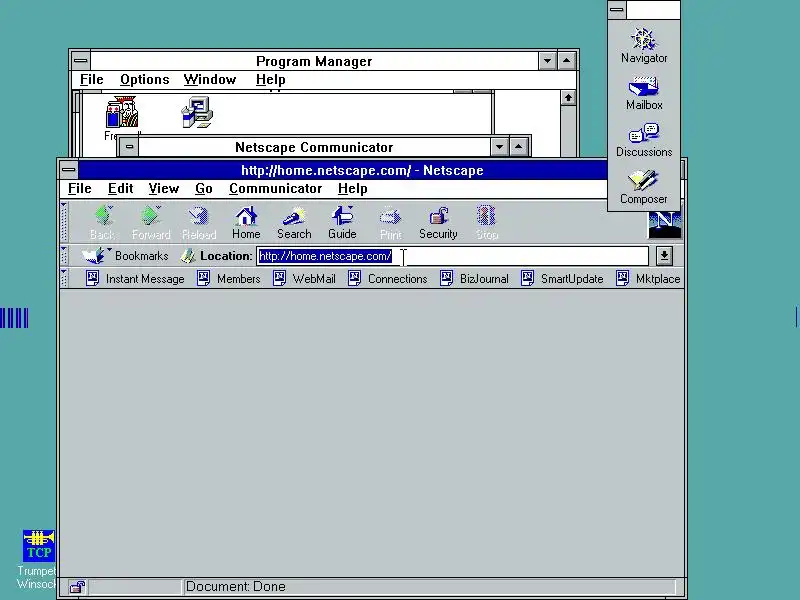Open Discussions from the component bar

point(644,140)
